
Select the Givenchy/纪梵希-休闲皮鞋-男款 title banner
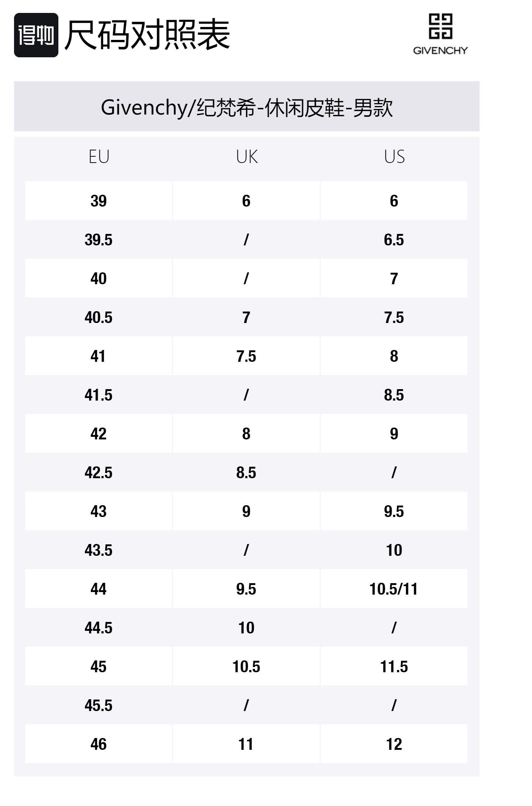(x=246, y=107)
